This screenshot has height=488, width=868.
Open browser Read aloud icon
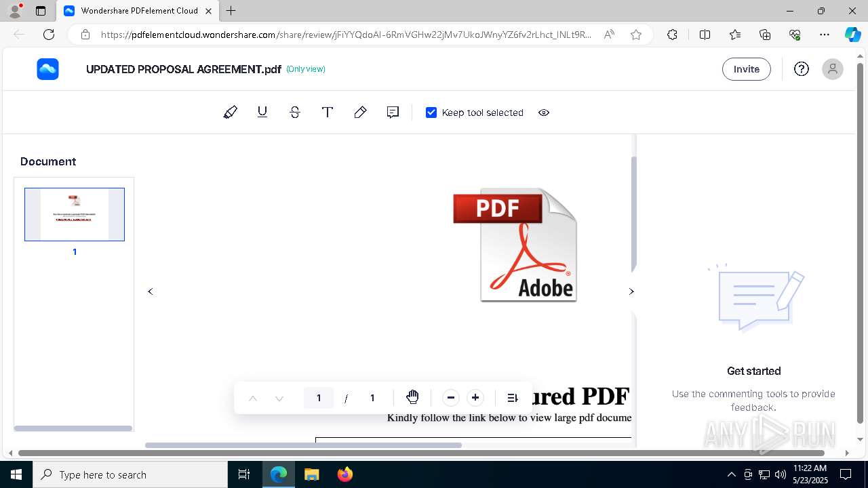click(609, 35)
